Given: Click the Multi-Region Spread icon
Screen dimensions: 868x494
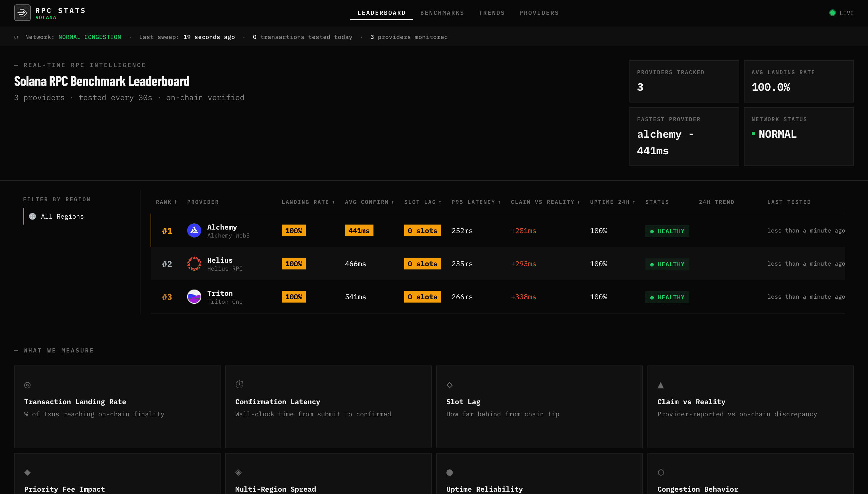Looking at the screenshot, I should [239, 473].
